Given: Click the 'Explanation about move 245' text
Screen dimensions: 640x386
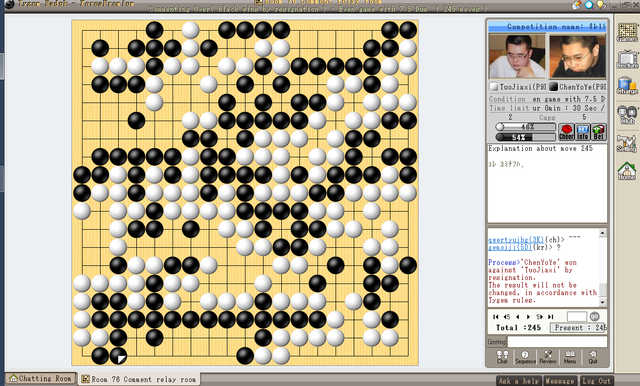Looking at the screenshot, I should pos(540,149).
